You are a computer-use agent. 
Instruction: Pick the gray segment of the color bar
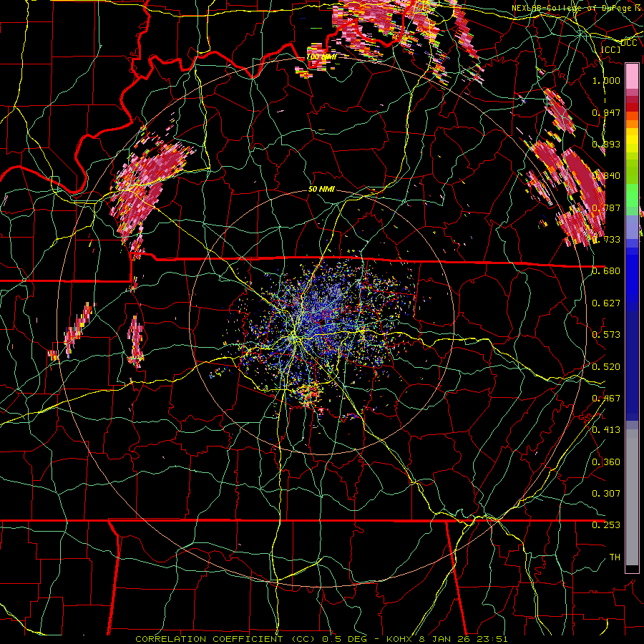tap(632, 497)
